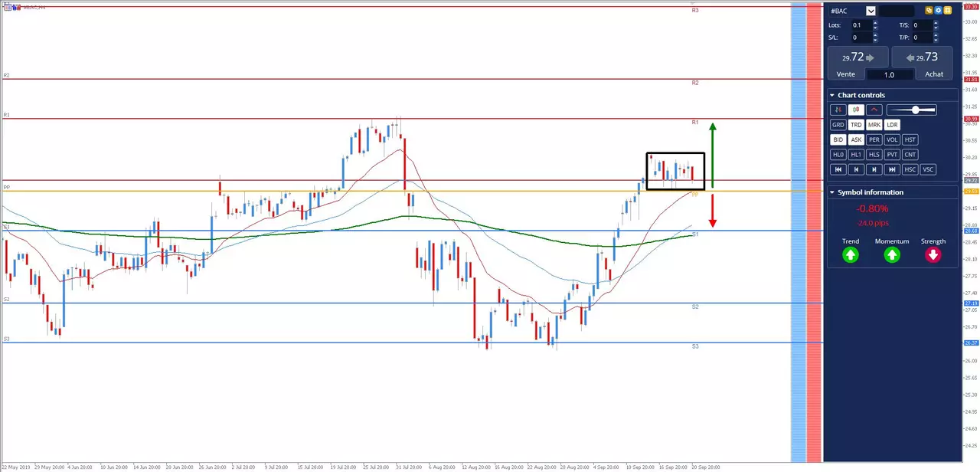This screenshot has width=980, height=472.
Task: Click the PP label at chart left
Action: coord(6,187)
